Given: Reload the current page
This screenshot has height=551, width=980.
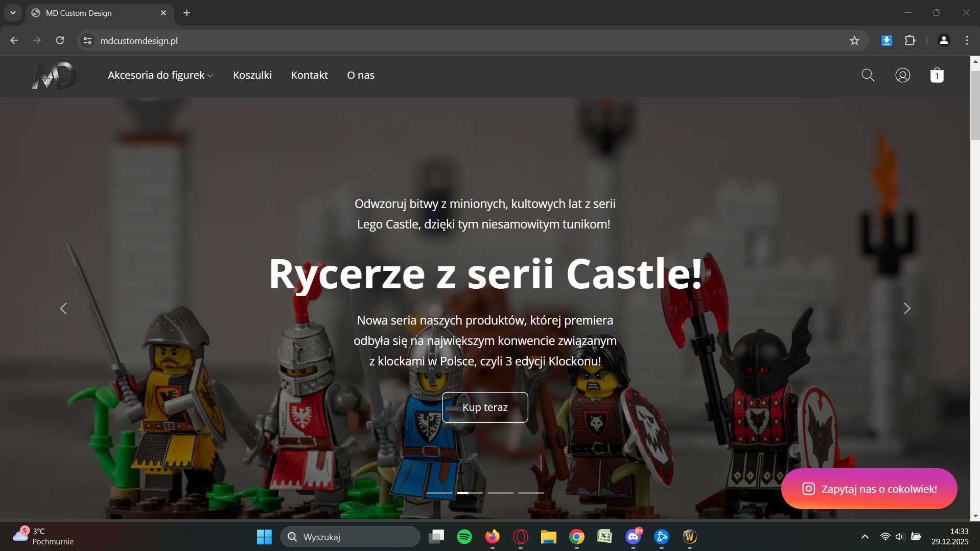Looking at the screenshot, I should 60,40.
